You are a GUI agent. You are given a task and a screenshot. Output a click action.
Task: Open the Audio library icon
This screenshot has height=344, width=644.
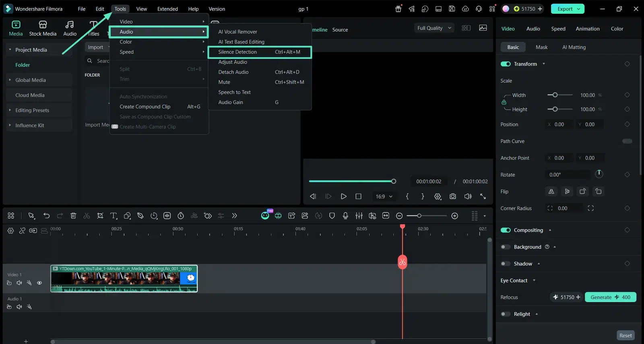[70, 28]
